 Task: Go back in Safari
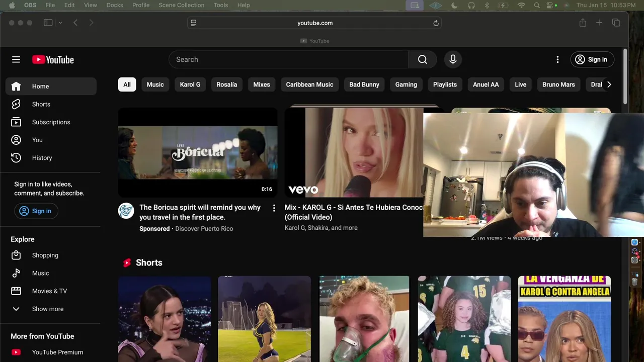[75, 23]
